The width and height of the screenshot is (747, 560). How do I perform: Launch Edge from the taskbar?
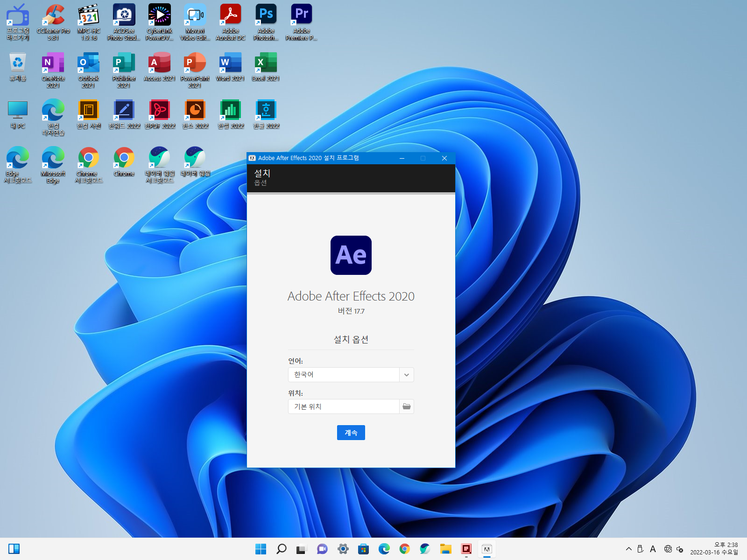[x=384, y=549]
